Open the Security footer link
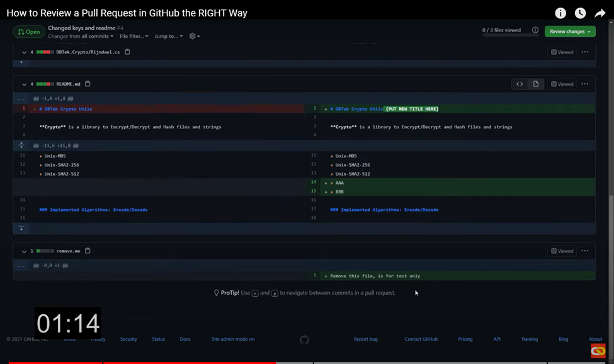The height and width of the screenshot is (364, 614). (x=128, y=339)
